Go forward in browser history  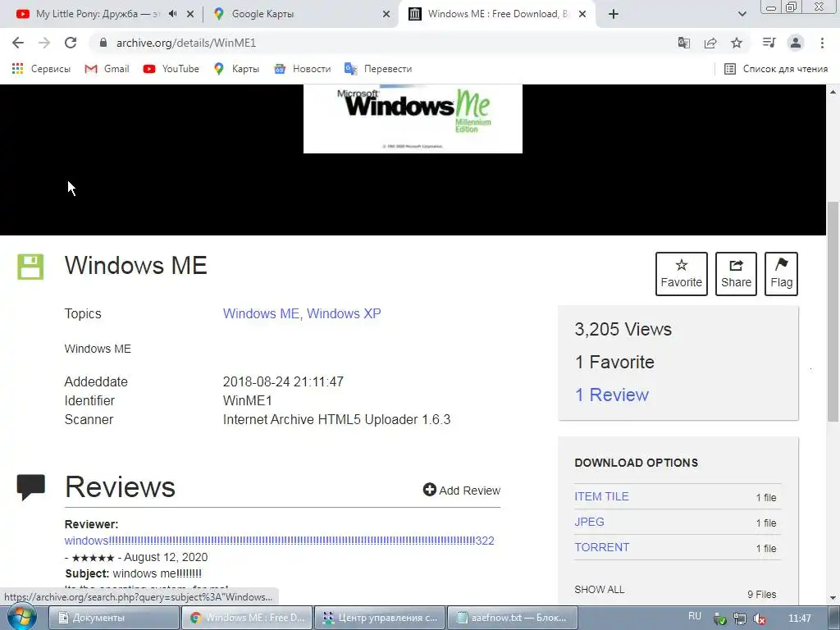click(x=44, y=43)
